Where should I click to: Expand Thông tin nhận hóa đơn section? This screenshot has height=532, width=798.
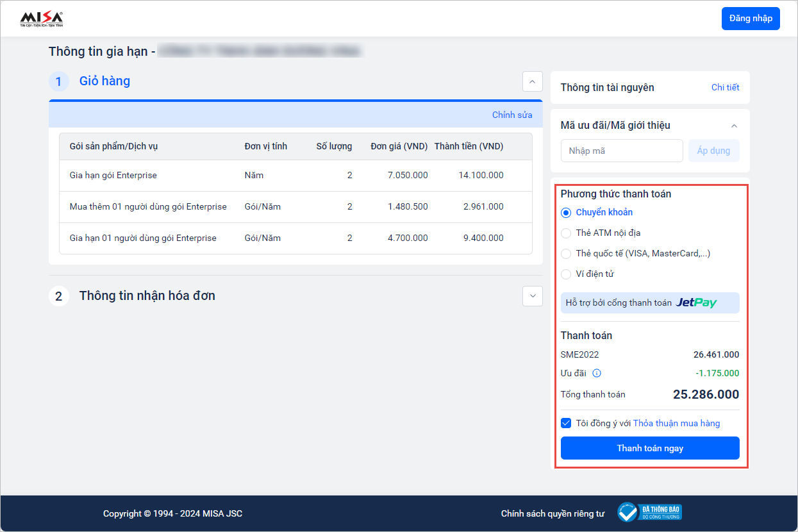[532, 296]
